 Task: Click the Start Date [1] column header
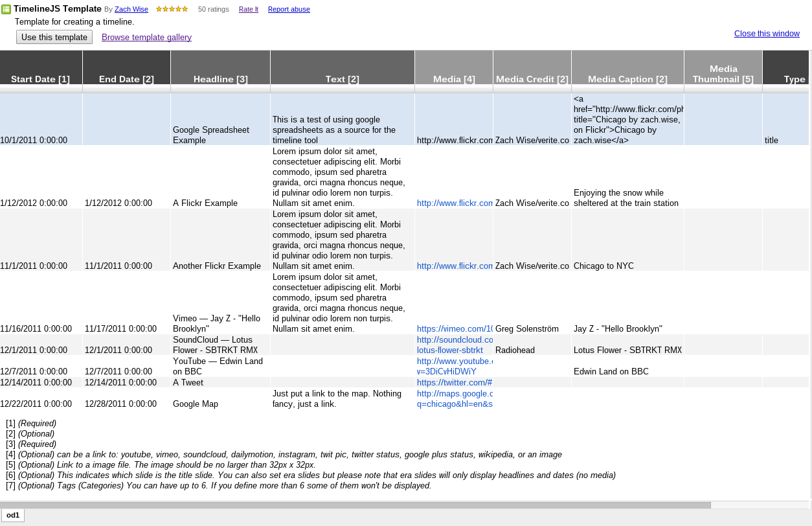(x=41, y=67)
